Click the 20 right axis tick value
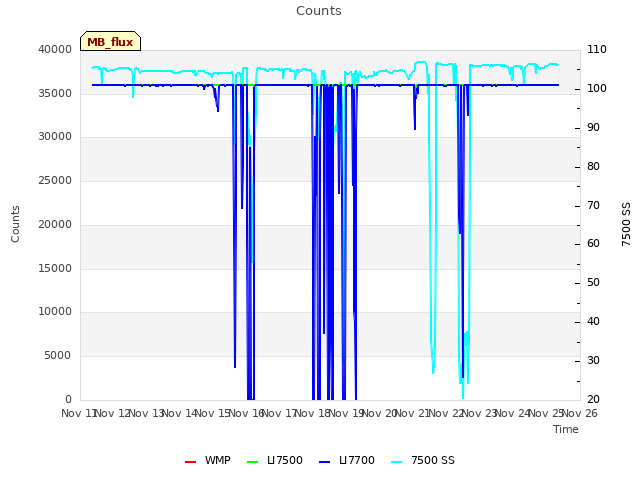This screenshot has height=480, width=640. (593, 399)
